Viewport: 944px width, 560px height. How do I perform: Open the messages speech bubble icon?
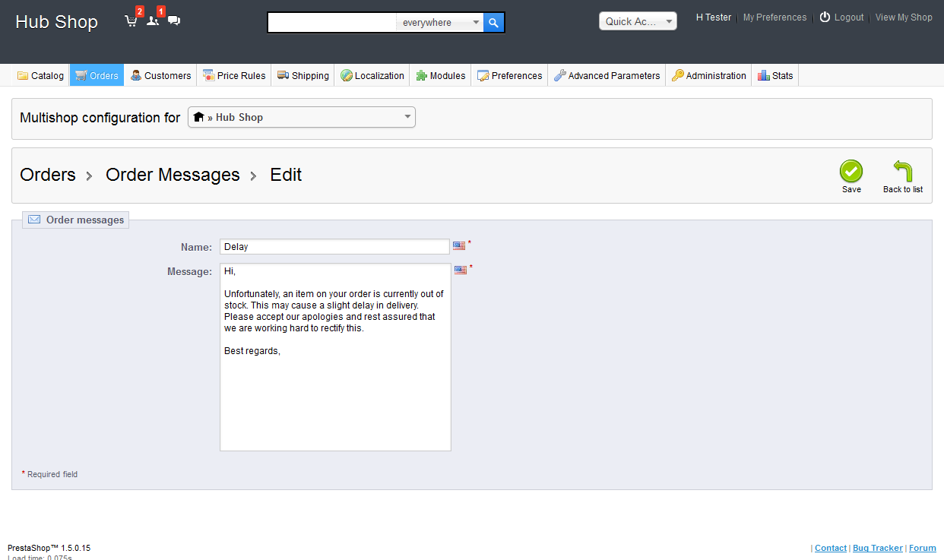click(x=174, y=21)
